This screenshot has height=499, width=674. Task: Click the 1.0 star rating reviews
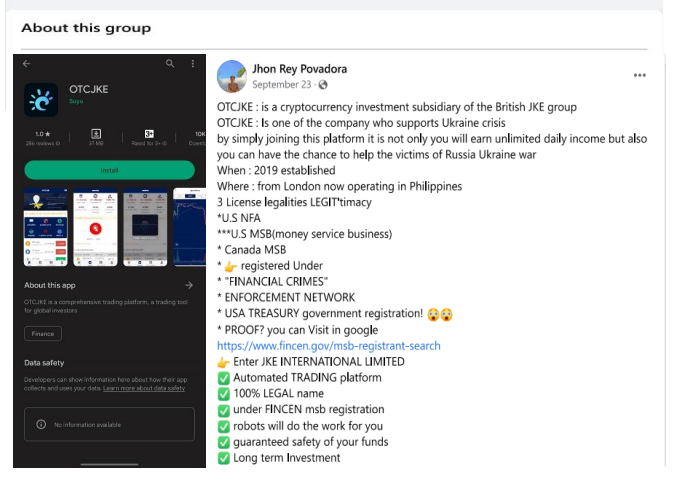pos(43,138)
